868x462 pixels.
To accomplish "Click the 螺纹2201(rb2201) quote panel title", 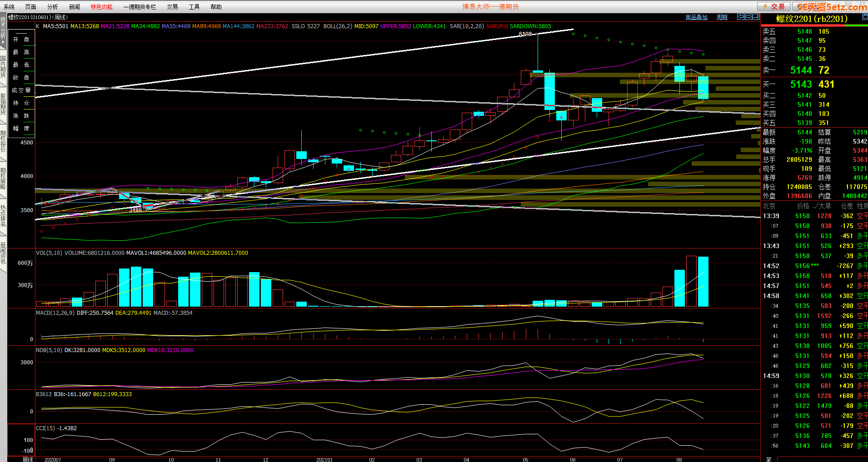I will coord(812,19).
